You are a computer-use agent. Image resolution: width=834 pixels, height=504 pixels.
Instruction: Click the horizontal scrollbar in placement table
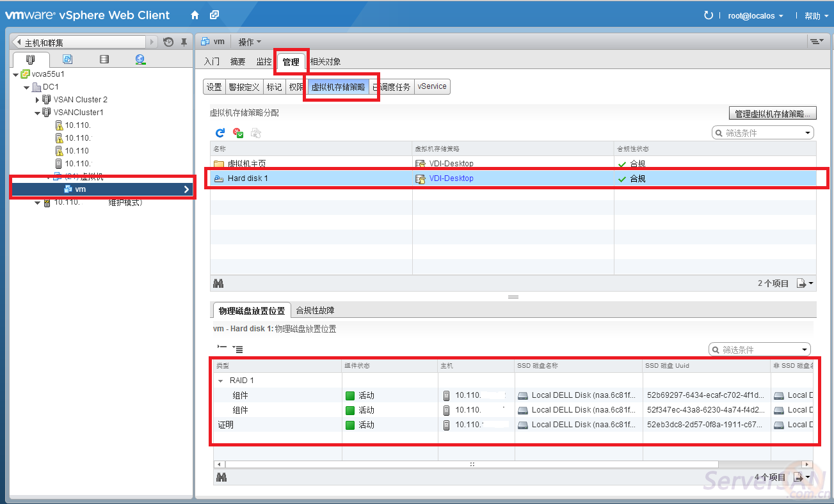point(472,464)
